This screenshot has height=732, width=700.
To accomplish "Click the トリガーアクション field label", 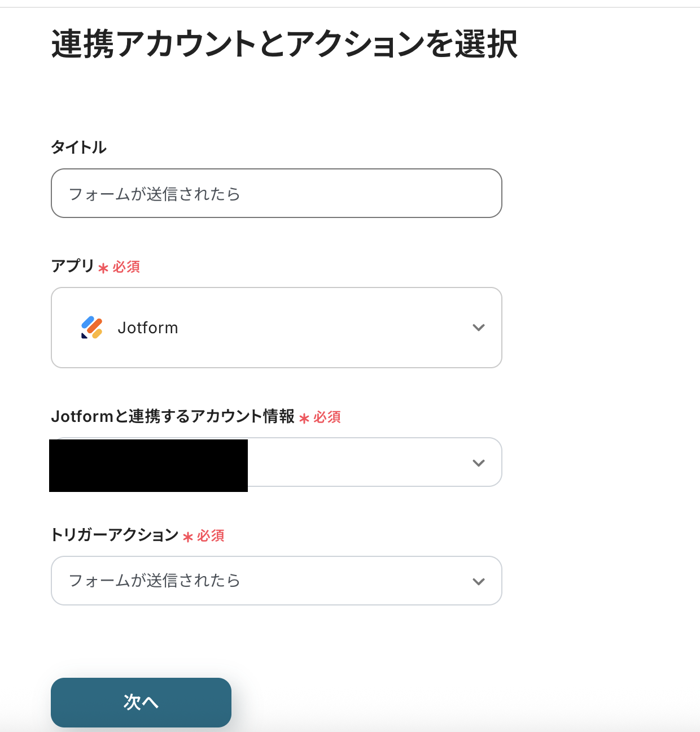I will pyautogui.click(x=115, y=535).
